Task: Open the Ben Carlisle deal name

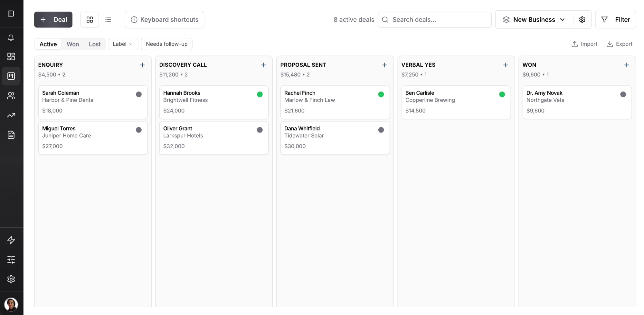Action: [420, 93]
